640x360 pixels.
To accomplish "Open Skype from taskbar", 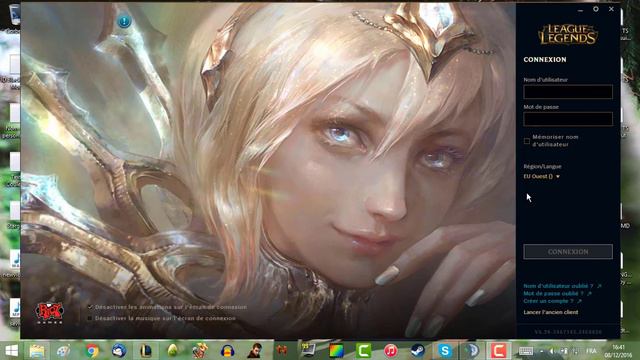I will point(445,351).
